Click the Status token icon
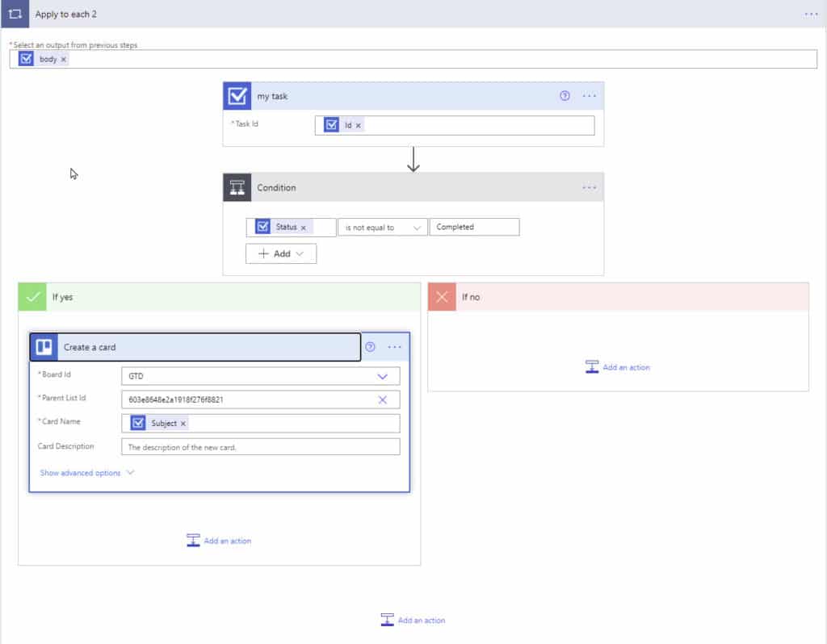Viewport: 827px width, 644px height. coord(262,227)
